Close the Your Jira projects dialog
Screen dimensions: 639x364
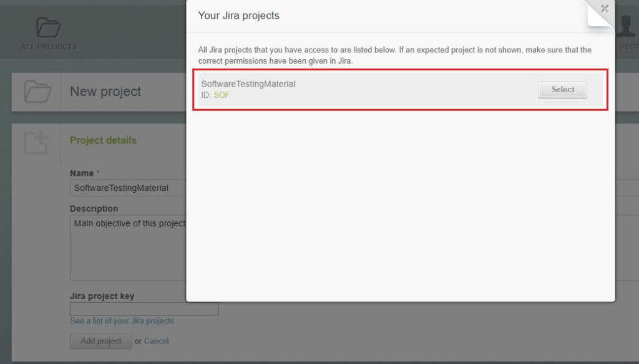[604, 9]
